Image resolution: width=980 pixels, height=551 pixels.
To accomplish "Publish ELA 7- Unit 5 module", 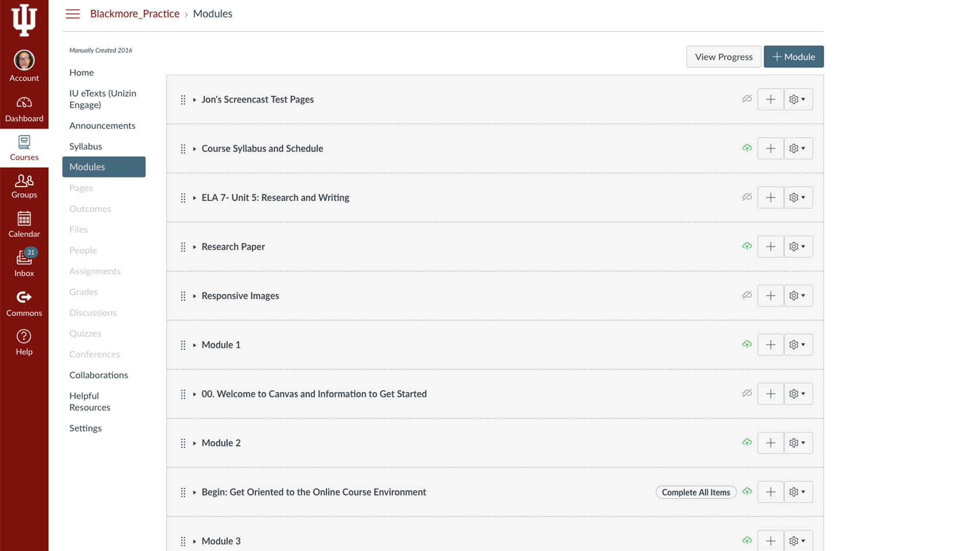I will point(747,197).
